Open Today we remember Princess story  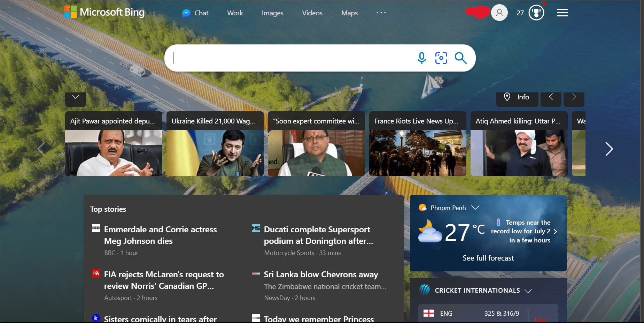tap(319, 319)
